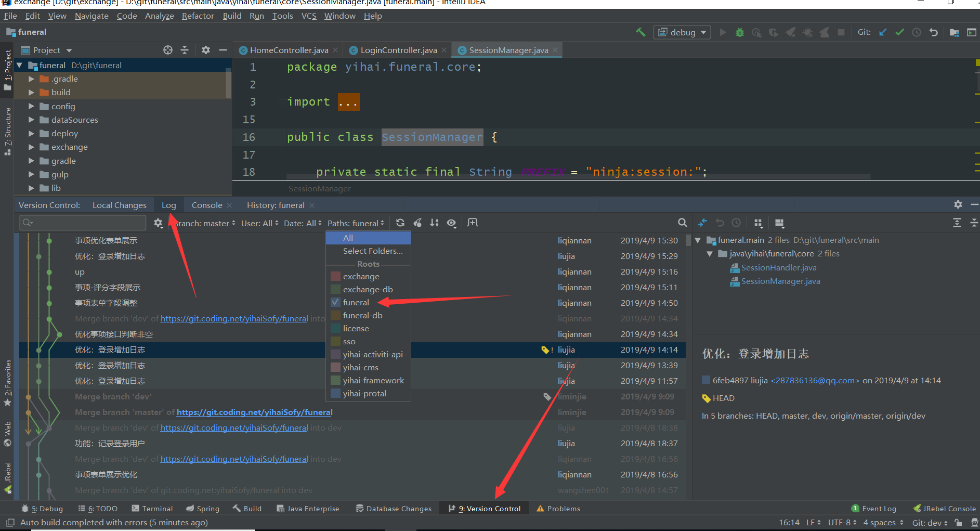Open the funeral link on the 2019/4/9 14:34 merge
This screenshot has height=531, width=980.
(x=234, y=318)
